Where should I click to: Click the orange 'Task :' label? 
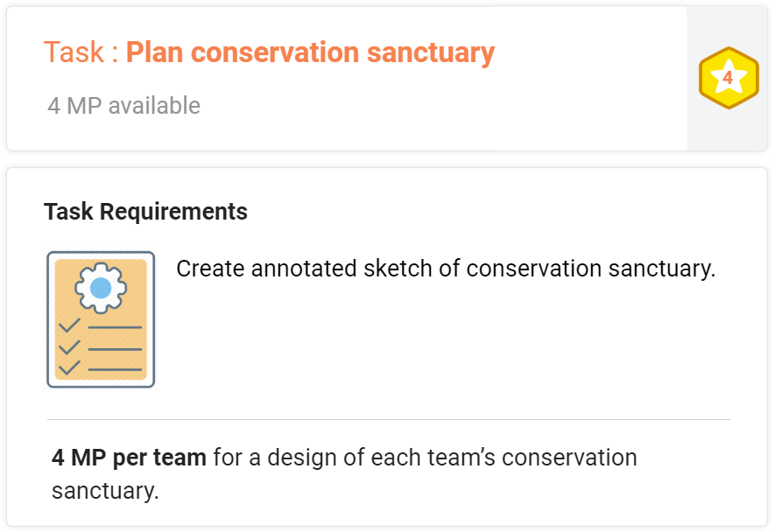(x=81, y=52)
